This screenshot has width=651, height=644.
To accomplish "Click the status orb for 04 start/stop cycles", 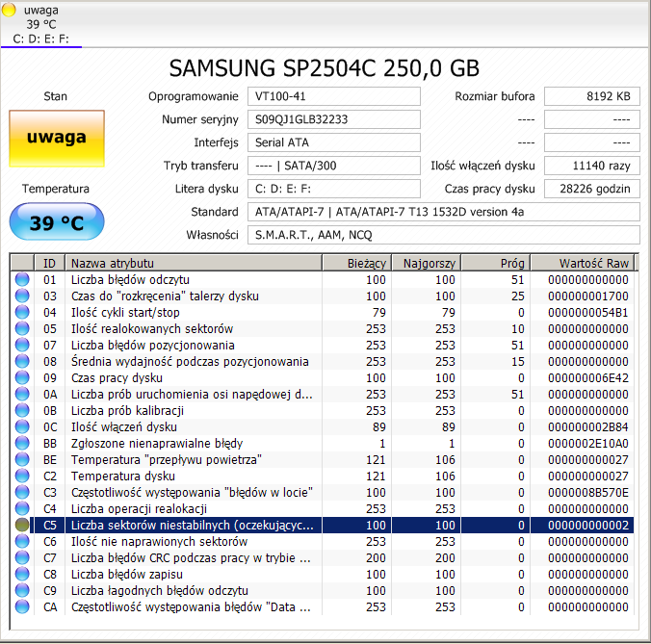I will pyautogui.click(x=22, y=312).
